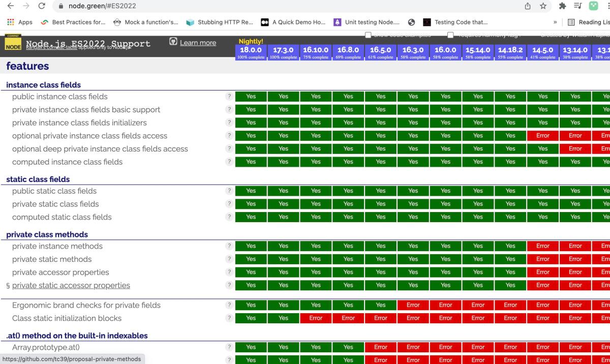610x364 pixels.
Task: Show help for private accessor properties
Action: tap(229, 272)
